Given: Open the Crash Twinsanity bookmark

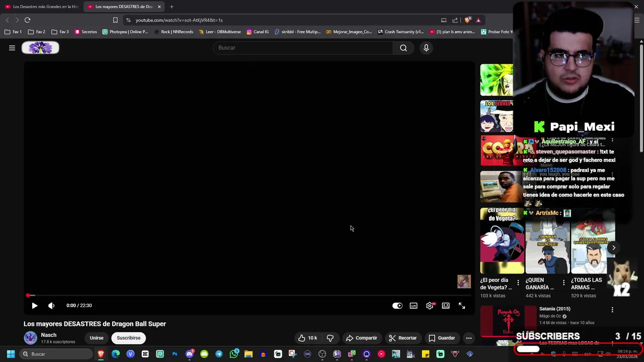Looking at the screenshot, I should 400,32.
